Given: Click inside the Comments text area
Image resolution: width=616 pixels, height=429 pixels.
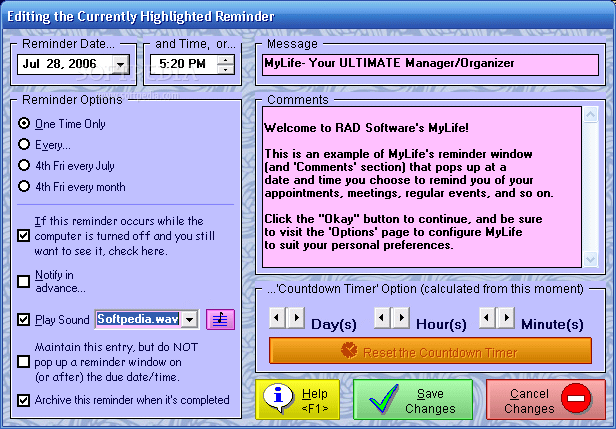Looking at the screenshot, I should click(x=422, y=187).
